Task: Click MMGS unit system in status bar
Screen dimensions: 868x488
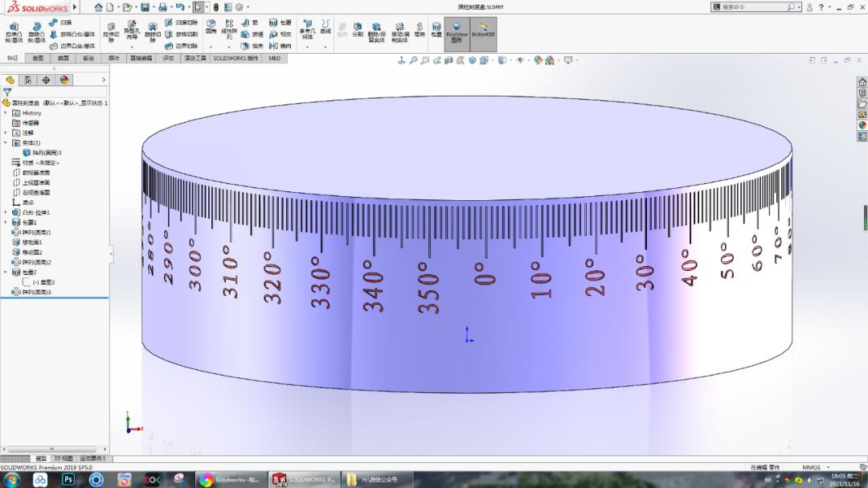Action: 812,466
